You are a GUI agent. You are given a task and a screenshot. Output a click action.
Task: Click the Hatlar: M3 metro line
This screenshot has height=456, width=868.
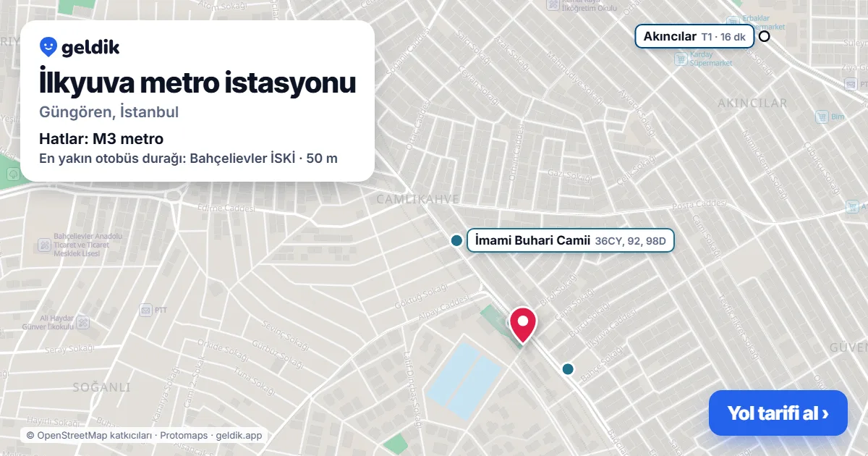pos(101,138)
